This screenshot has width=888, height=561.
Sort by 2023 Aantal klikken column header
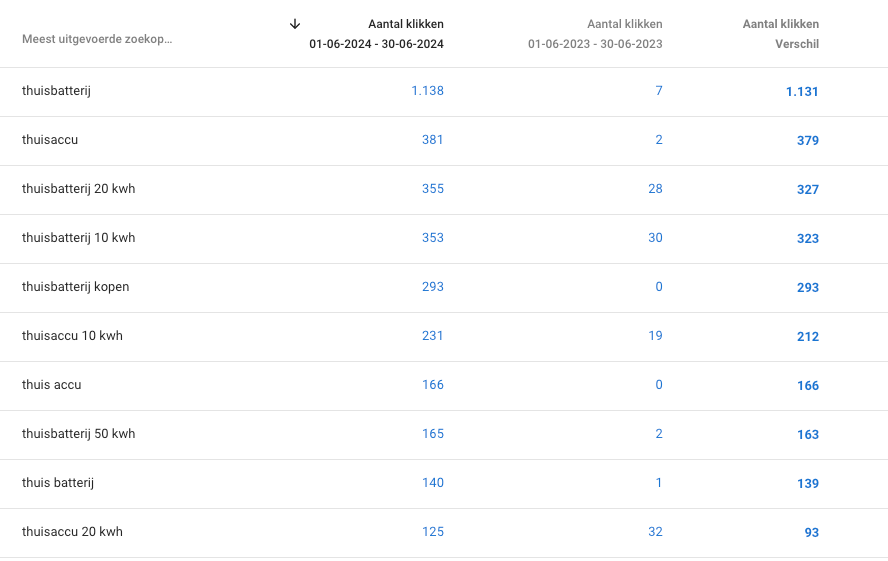pos(595,34)
